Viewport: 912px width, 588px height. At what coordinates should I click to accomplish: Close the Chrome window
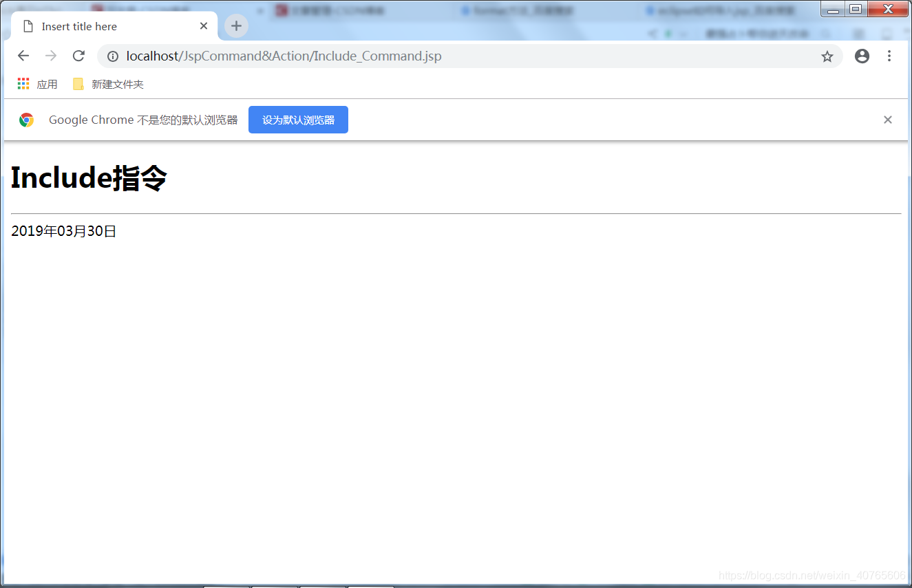coord(888,9)
